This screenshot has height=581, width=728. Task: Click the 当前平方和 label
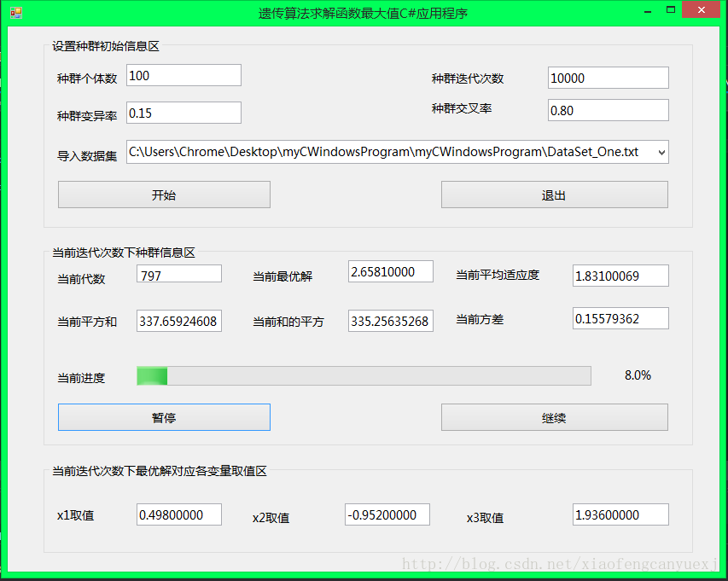87,322
